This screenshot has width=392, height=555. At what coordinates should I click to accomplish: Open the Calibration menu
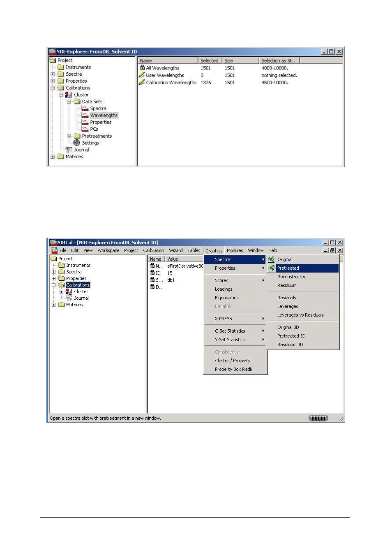click(x=154, y=250)
